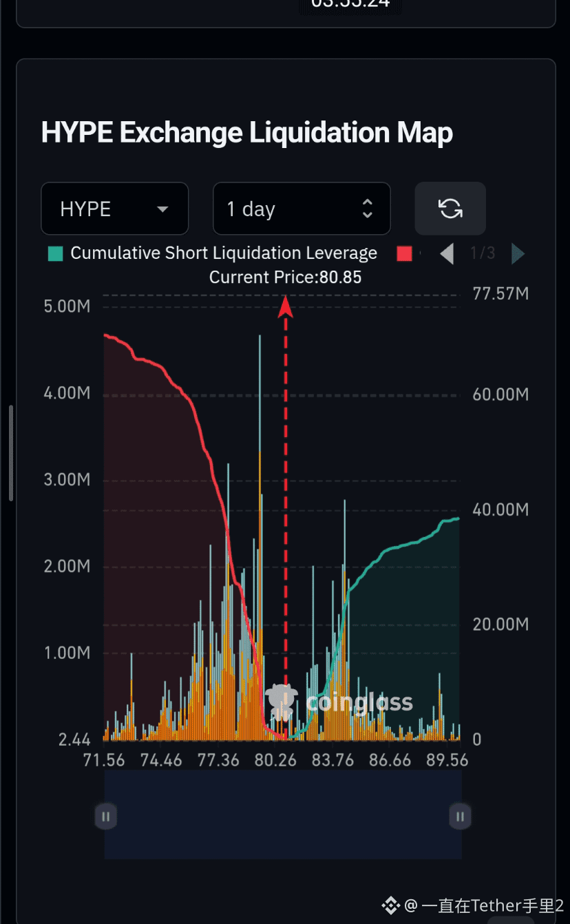This screenshot has height=924, width=570.
Task: Click the 71.56 x-axis price label
Action: [103, 760]
